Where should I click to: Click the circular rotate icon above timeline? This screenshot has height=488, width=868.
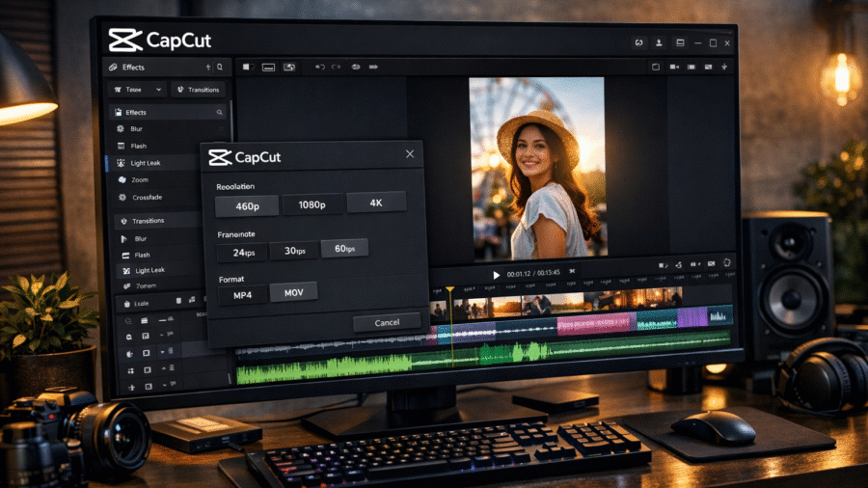727,263
